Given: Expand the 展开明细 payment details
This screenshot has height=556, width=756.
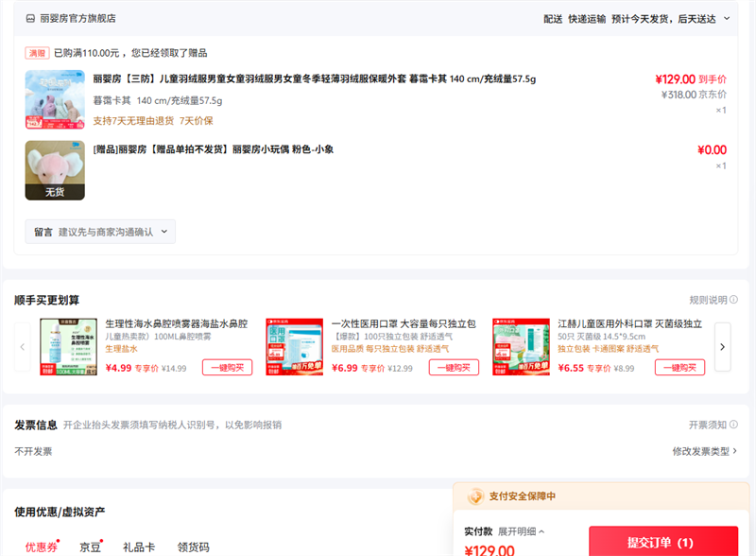Looking at the screenshot, I should click(522, 531).
